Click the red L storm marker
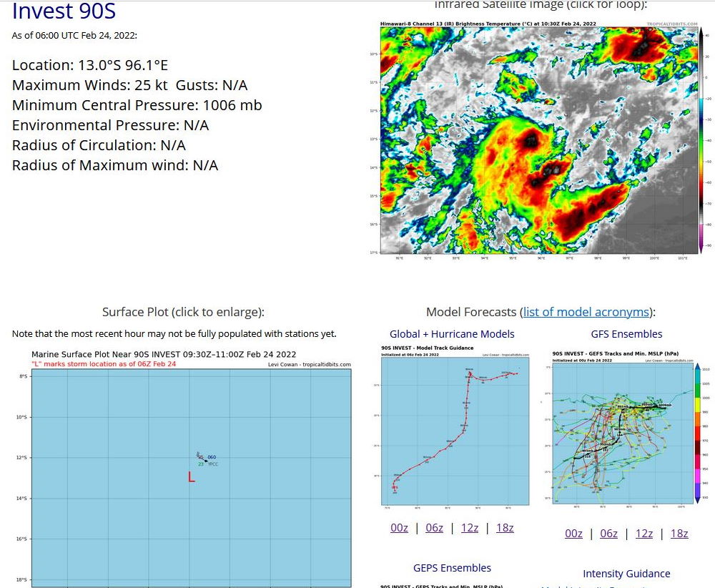 191,477
